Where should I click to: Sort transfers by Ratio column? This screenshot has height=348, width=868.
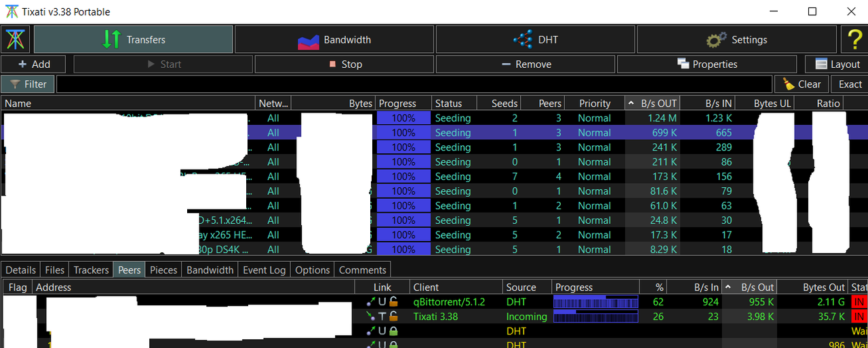819,103
